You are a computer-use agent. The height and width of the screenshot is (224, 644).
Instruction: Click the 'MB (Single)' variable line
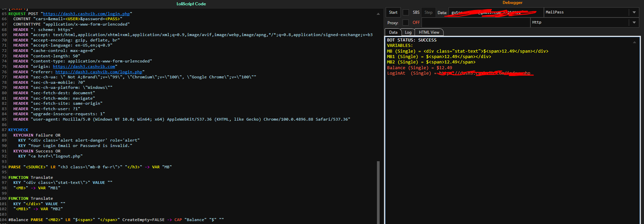(x=467, y=51)
